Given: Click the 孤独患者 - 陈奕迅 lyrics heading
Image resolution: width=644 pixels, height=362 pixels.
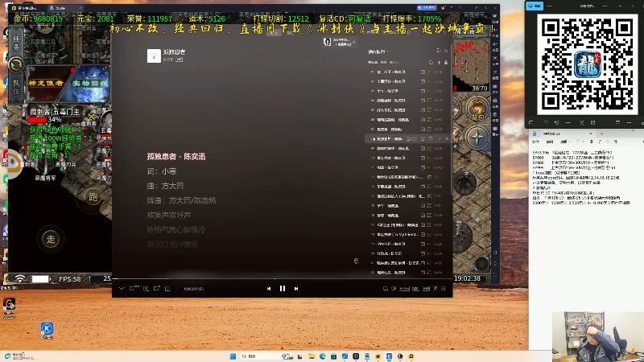Looking at the screenshot, I should pyautogui.click(x=176, y=156).
